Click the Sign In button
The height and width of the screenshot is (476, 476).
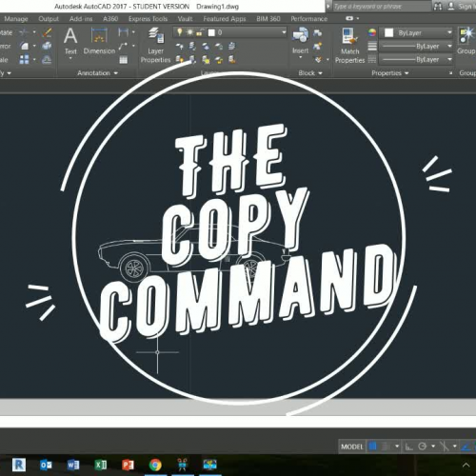463,7
